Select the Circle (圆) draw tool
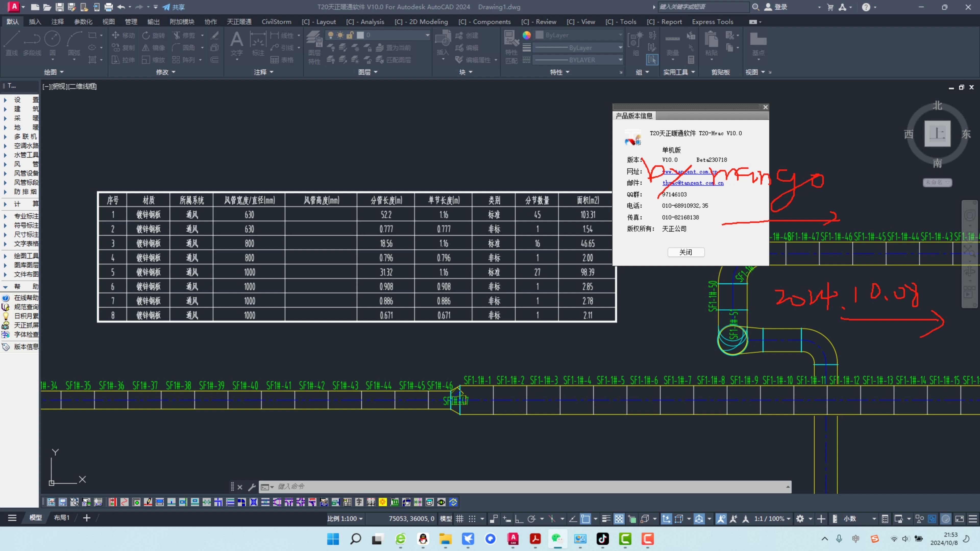Screen dimensions: 980x551 pyautogui.click(x=53, y=43)
